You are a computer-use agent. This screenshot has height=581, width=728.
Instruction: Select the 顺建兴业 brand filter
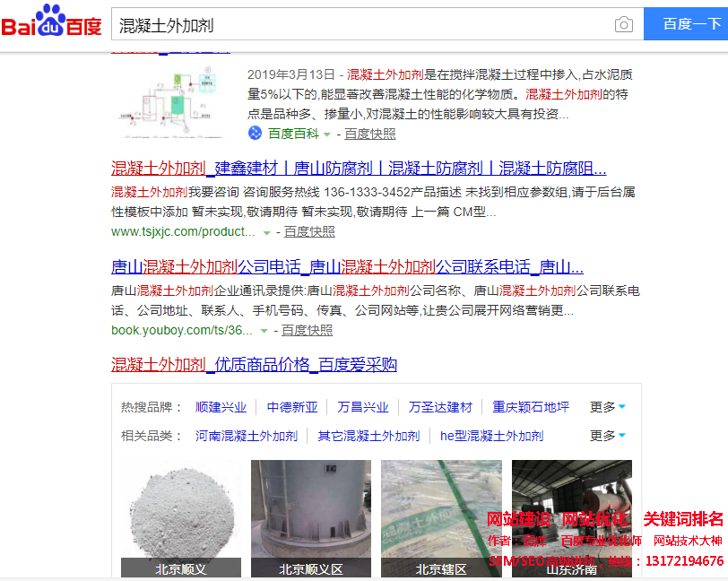tap(221, 407)
